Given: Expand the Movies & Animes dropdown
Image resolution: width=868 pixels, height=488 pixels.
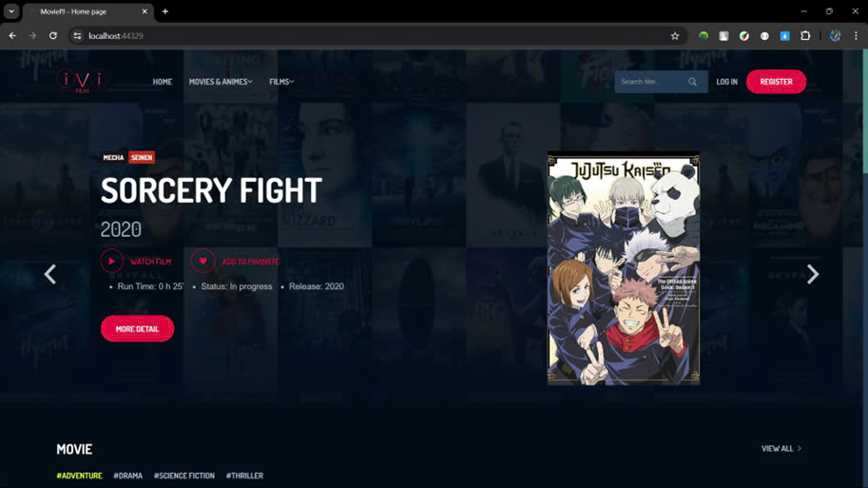Looking at the screenshot, I should (221, 82).
